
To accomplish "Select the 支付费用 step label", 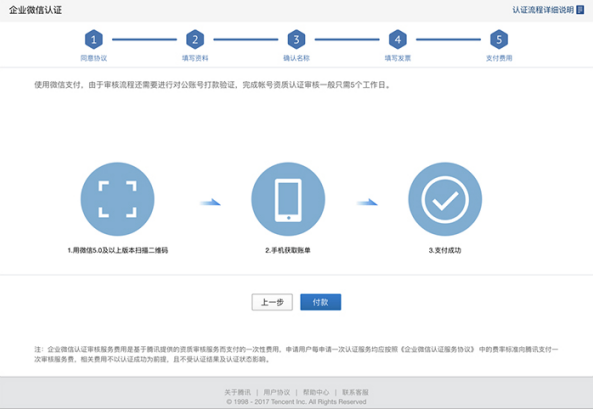I will (x=499, y=58).
